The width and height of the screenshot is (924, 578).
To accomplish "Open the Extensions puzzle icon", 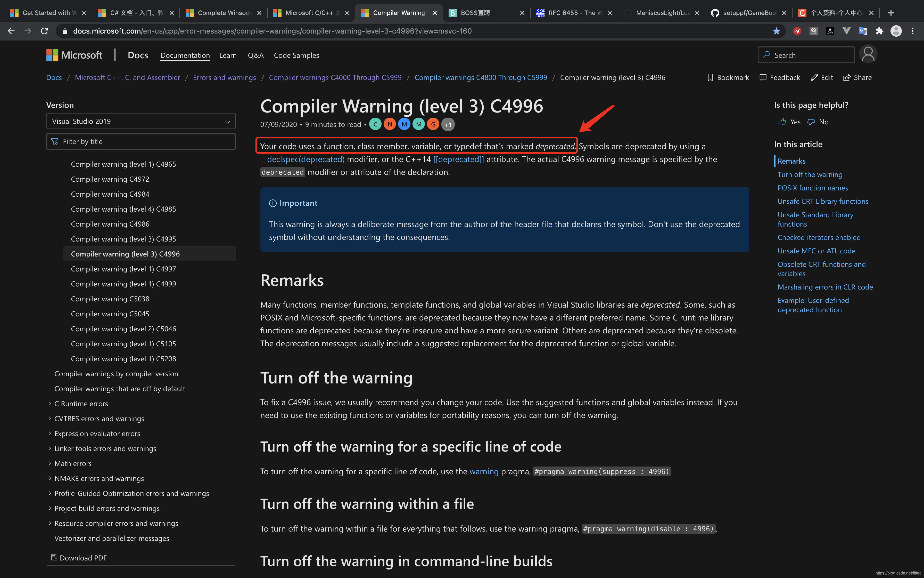I will click(879, 31).
